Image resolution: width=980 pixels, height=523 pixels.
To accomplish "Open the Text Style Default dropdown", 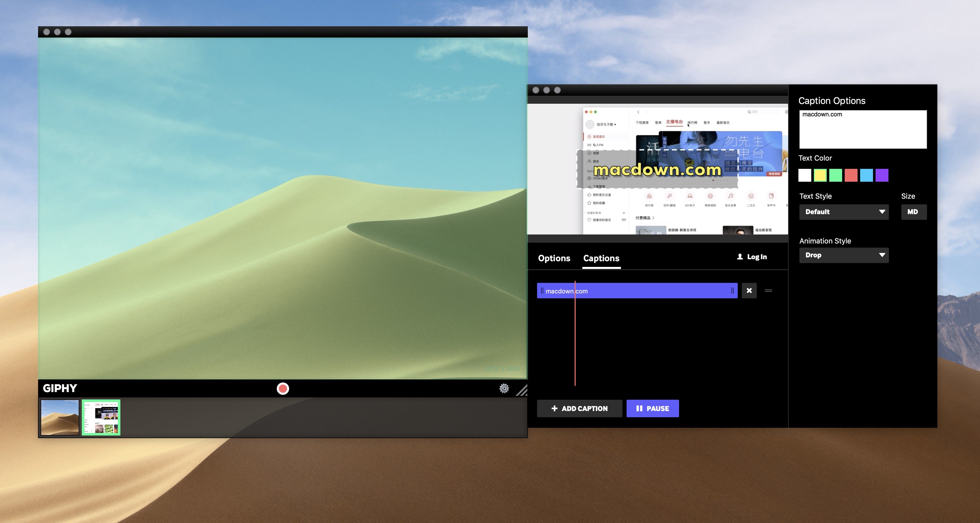I will [844, 212].
